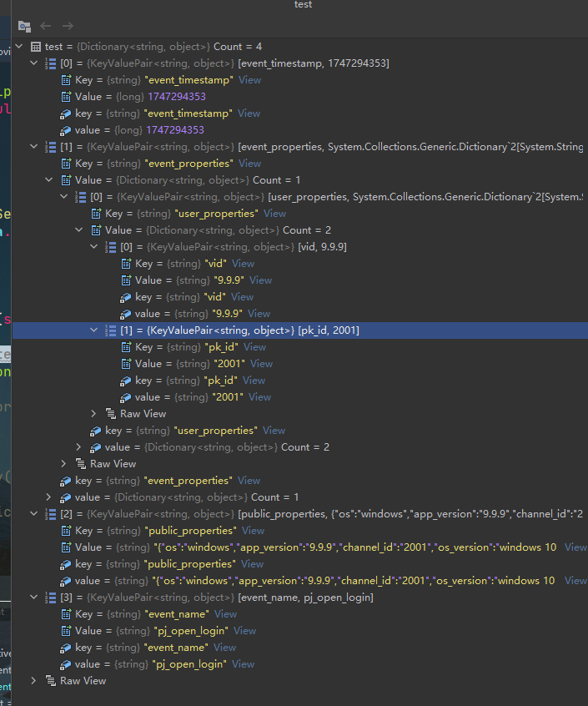Expand the lowercase value Dictionary Count = 1 node
The height and width of the screenshot is (706, 588).
click(48, 497)
